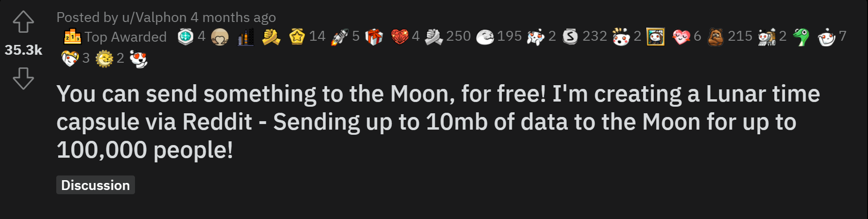Click the brown bear award icon
This screenshot has width=868, height=219.
(x=715, y=36)
